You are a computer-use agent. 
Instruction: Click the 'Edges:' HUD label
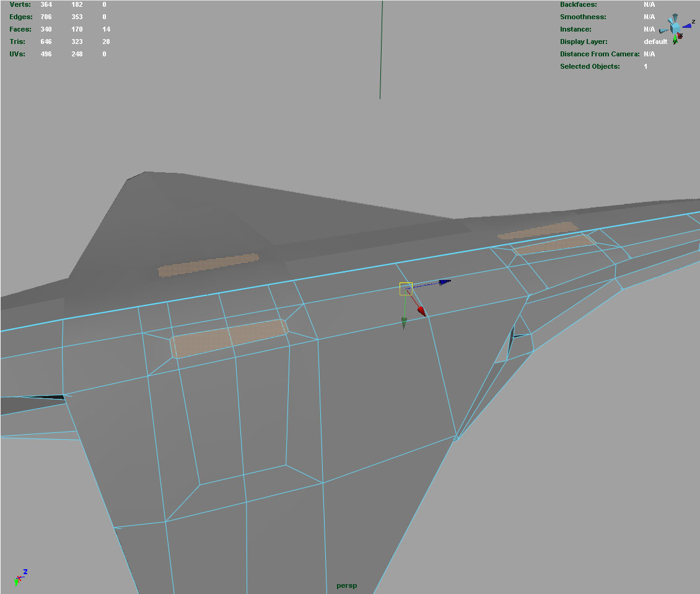click(21, 17)
